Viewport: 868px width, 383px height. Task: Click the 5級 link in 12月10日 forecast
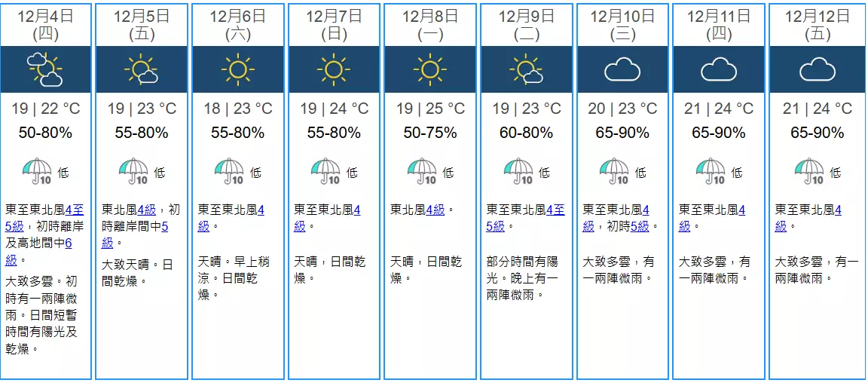[640, 226]
